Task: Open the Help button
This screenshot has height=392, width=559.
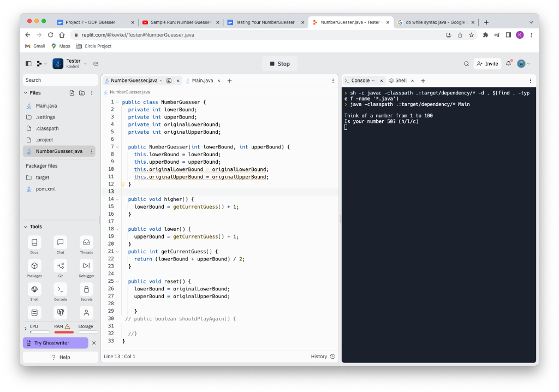Action: click(61, 357)
